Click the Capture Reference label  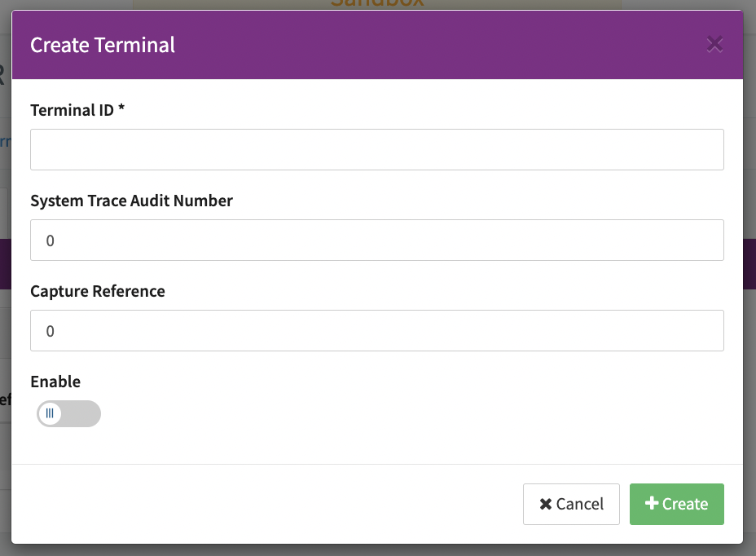pyautogui.click(x=97, y=291)
